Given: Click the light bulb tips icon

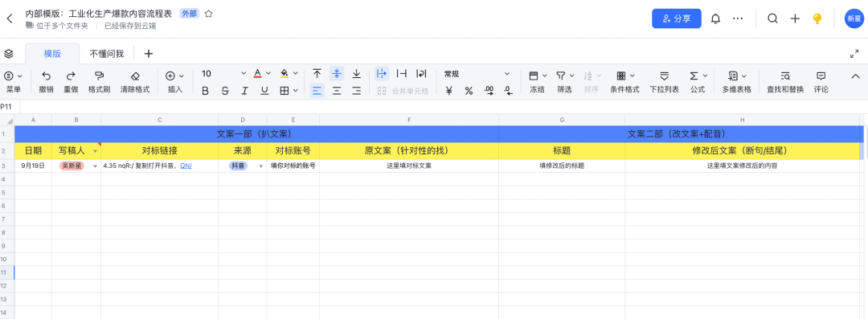Looking at the screenshot, I should click(x=817, y=18).
